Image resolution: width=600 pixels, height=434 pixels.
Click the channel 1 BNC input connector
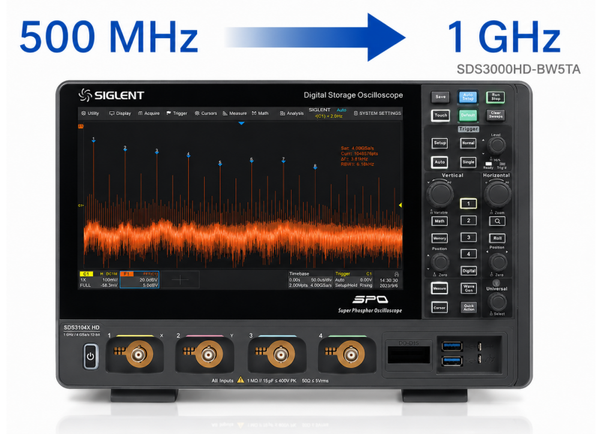coord(139,355)
